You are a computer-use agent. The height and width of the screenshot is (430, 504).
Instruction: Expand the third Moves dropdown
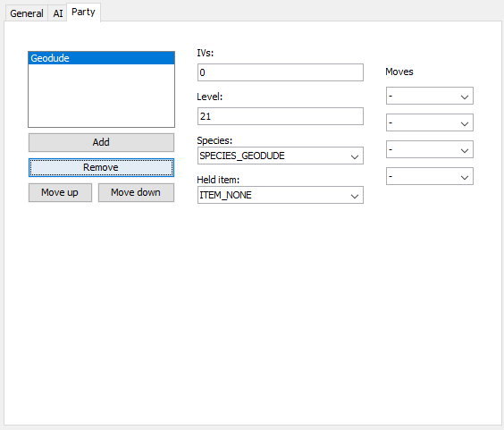coord(430,149)
